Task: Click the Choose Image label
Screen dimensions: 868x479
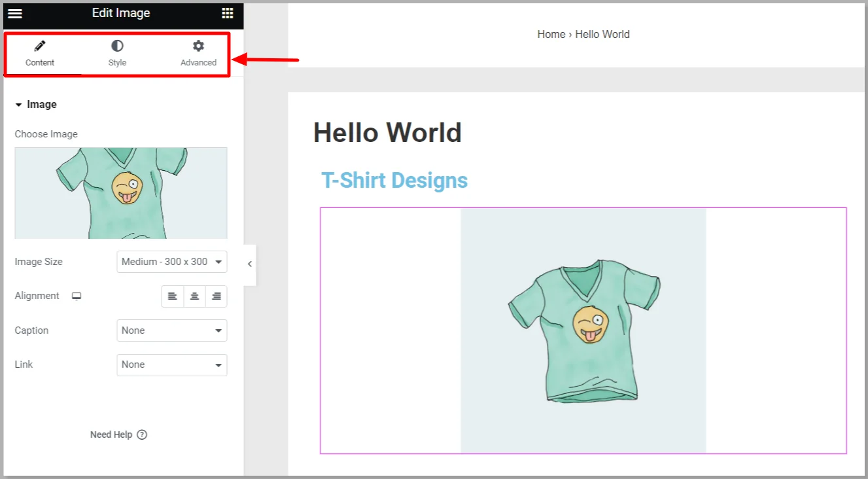Action: [46, 134]
